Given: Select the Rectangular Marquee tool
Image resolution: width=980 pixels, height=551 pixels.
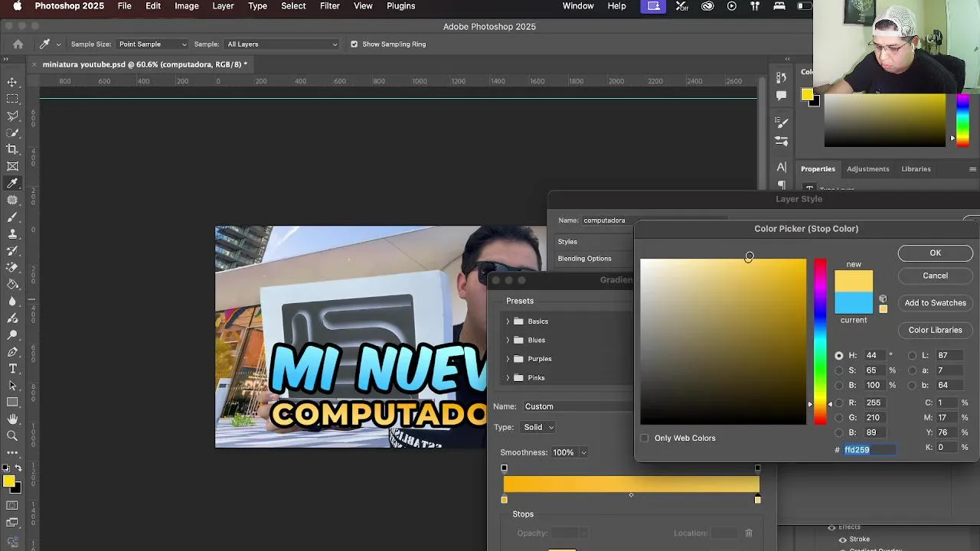Looking at the screenshot, I should [x=12, y=99].
